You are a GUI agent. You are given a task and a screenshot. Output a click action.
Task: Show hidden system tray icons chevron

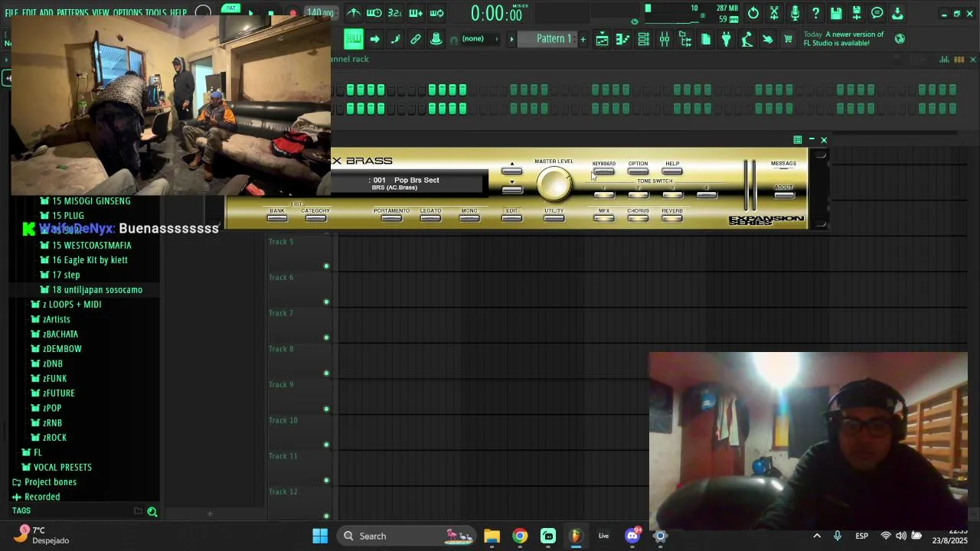pyautogui.click(x=817, y=536)
